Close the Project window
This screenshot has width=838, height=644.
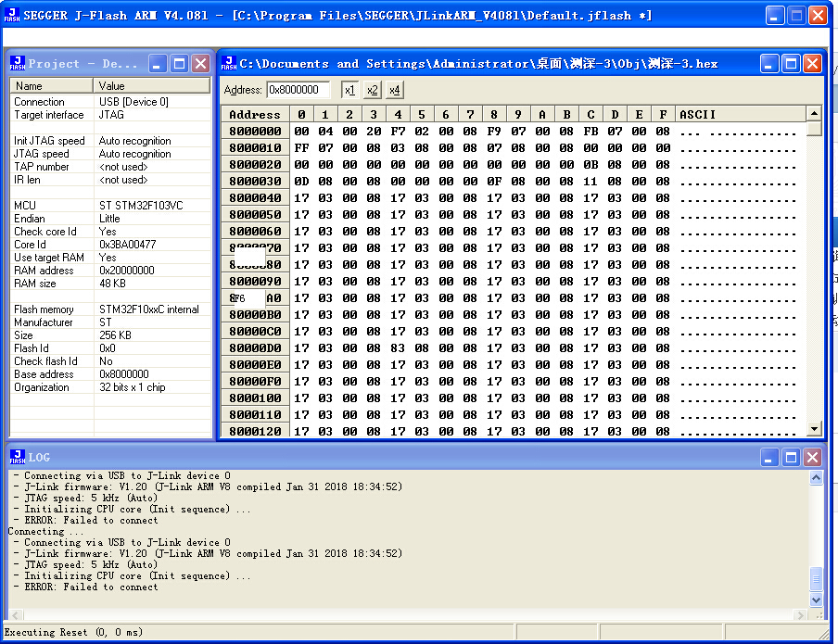[201, 64]
